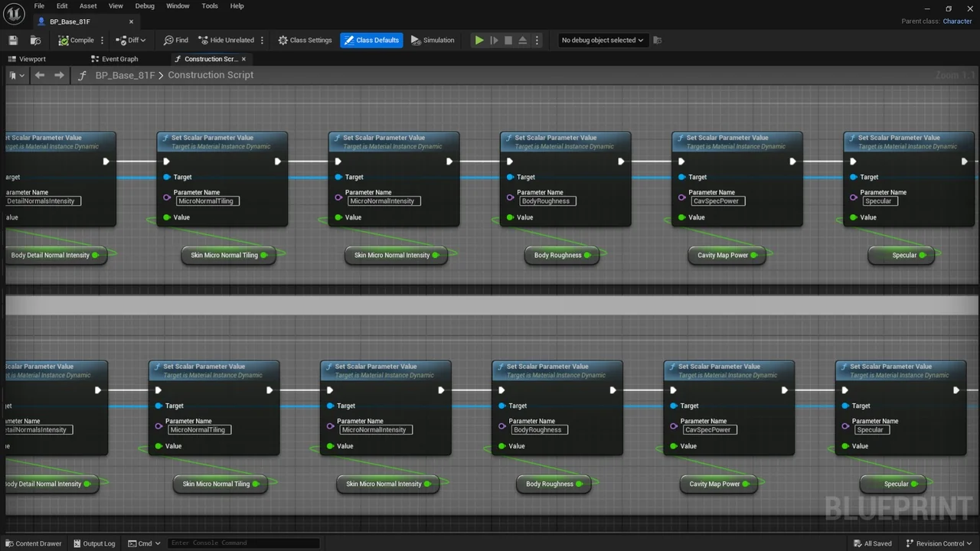Click the Save blueprint icon
Viewport: 980px width, 551px height.
coord(13,40)
